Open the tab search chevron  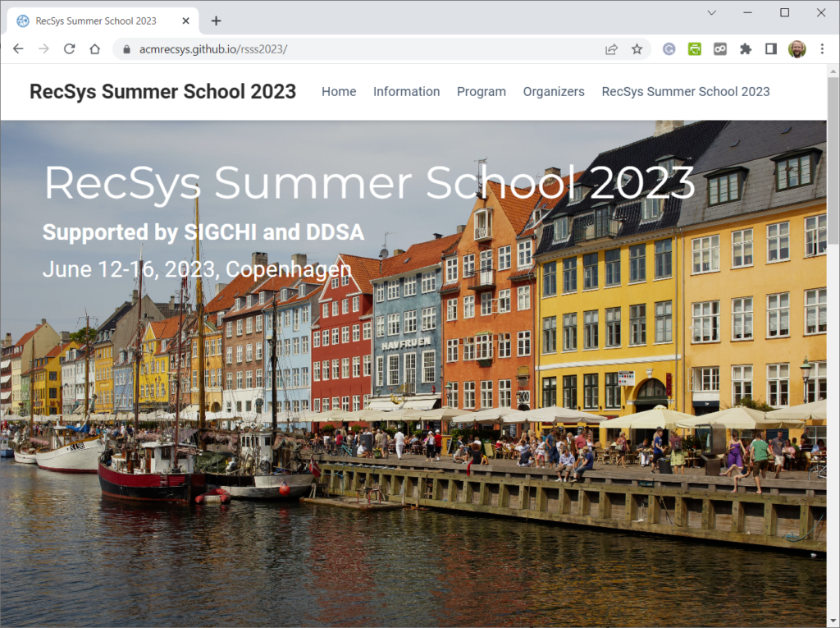pos(711,13)
